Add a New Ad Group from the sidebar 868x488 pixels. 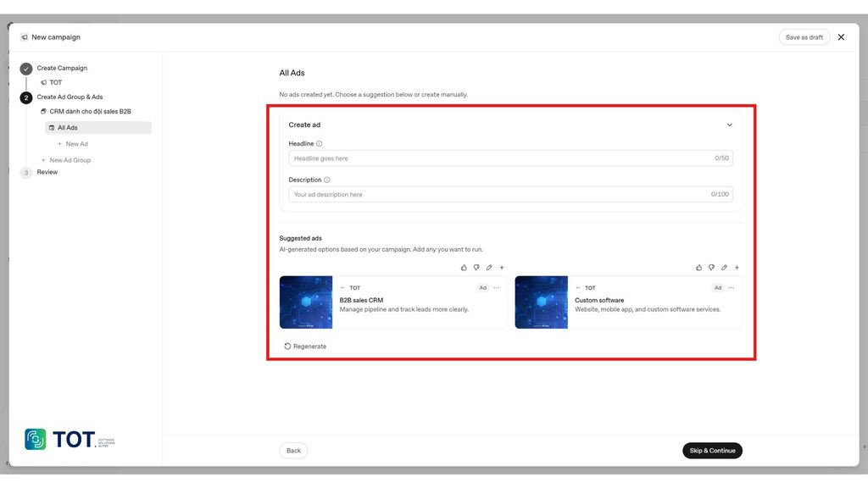pos(66,160)
